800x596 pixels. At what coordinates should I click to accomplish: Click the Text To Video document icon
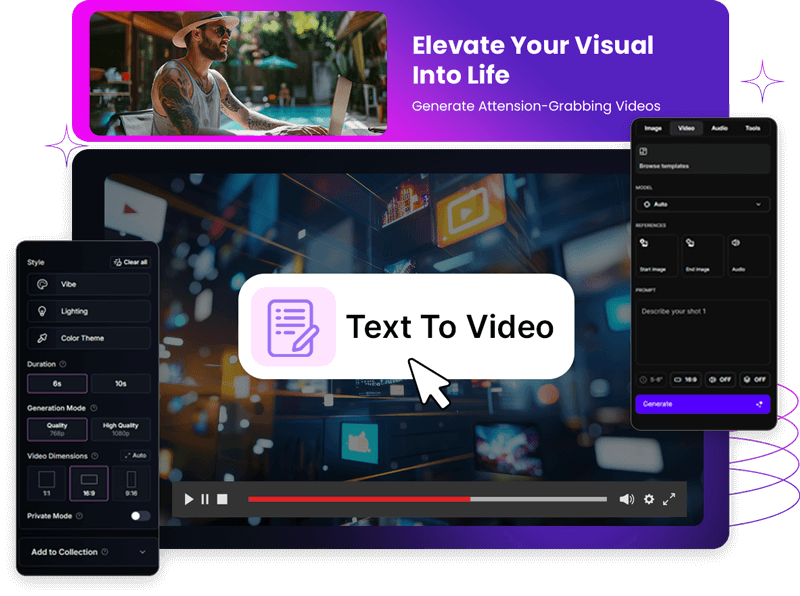click(x=293, y=326)
